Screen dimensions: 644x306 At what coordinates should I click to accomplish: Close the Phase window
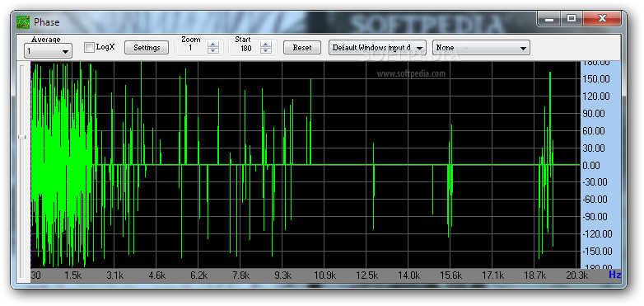(x=601, y=18)
